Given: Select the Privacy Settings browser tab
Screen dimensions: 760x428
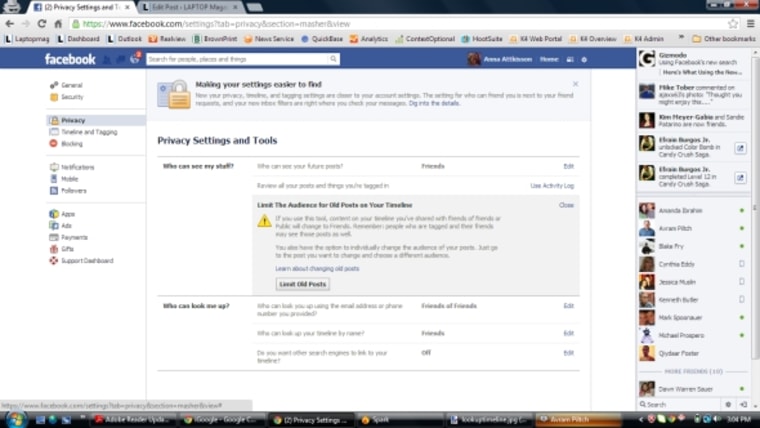Looking at the screenshot, I should click(x=82, y=7).
